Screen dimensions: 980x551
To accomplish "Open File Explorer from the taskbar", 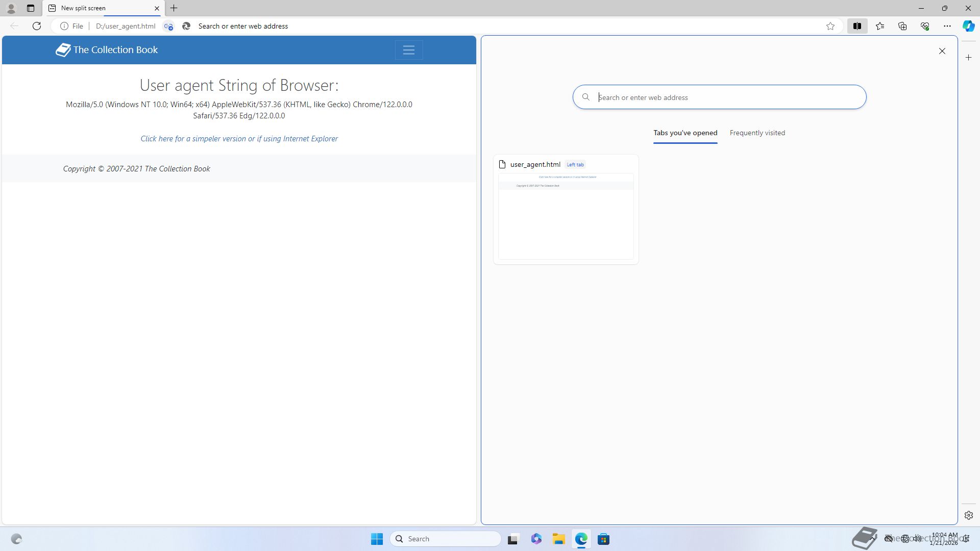I will click(x=558, y=539).
